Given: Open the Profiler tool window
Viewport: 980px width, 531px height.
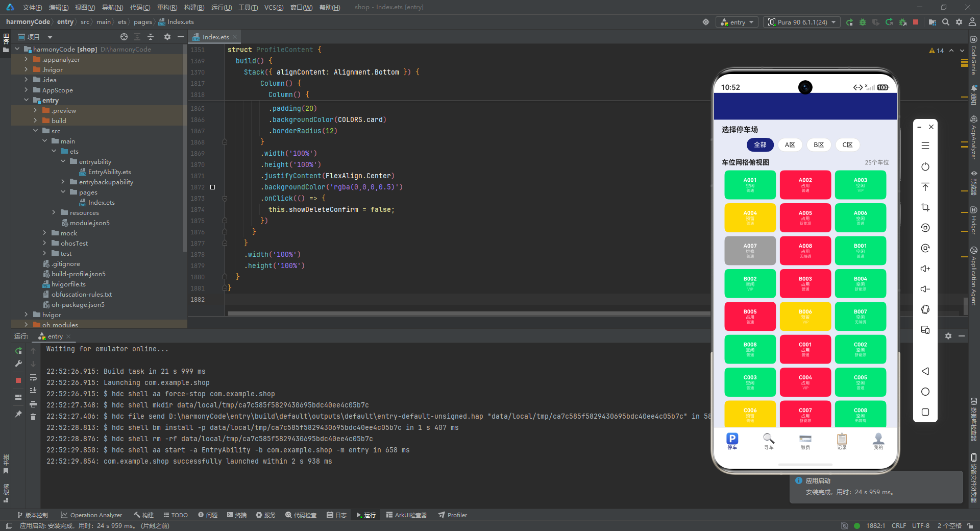Looking at the screenshot, I should click(x=452, y=515).
